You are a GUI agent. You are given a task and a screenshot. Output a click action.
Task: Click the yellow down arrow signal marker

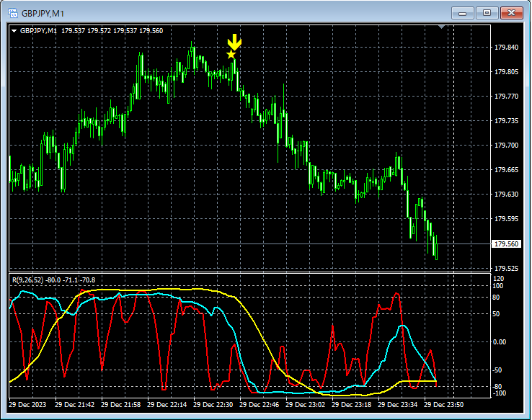pos(234,42)
